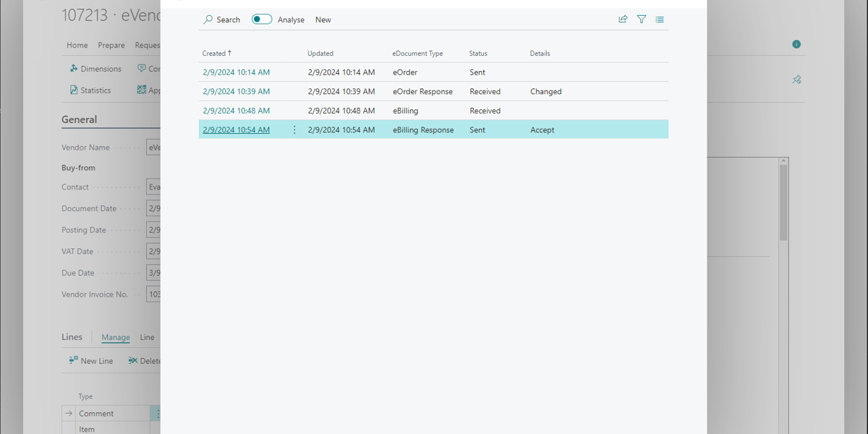This screenshot has height=434, width=868.
Task: Click the New Line icon
Action: pyautogui.click(x=74, y=360)
